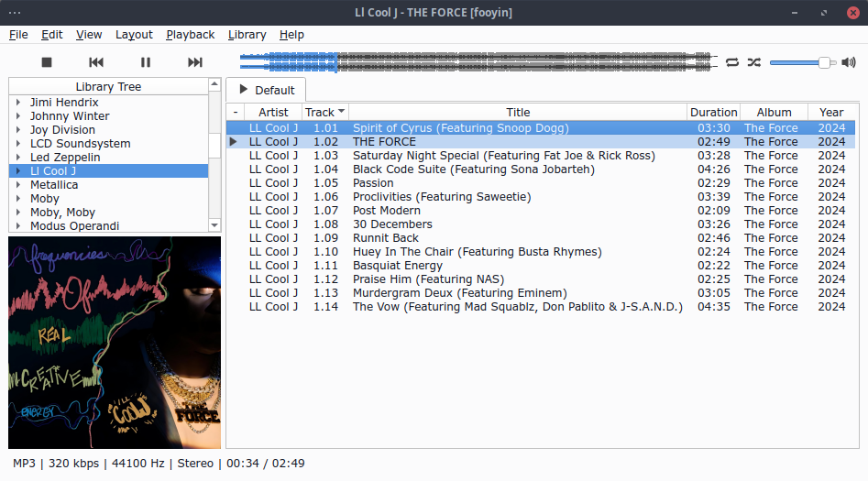Select Joy Division in the library tree
868x481 pixels.
pyautogui.click(x=62, y=130)
